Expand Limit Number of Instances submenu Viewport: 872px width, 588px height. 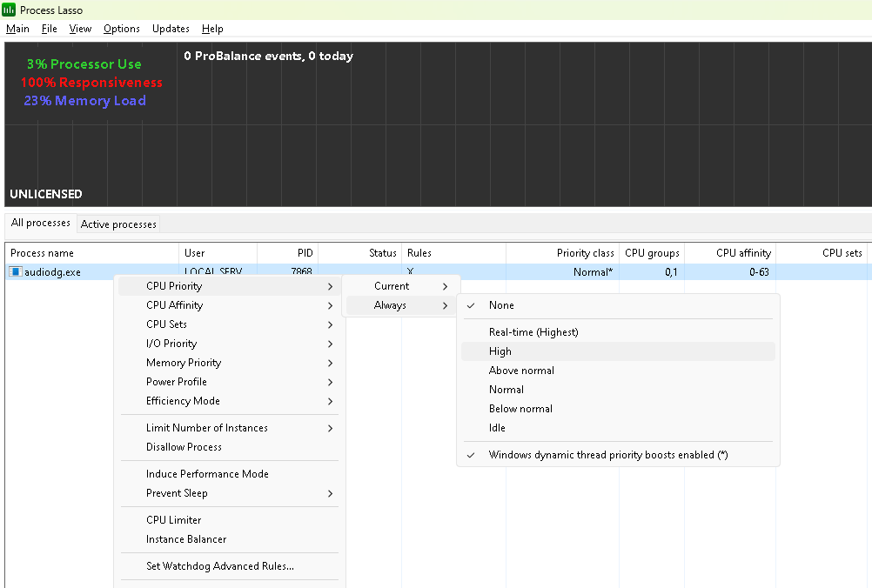230,428
